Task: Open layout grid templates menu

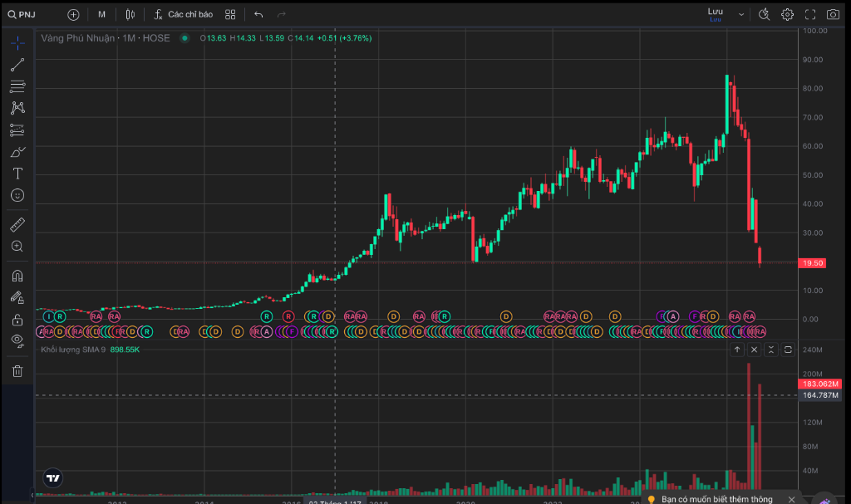Action: (x=230, y=15)
